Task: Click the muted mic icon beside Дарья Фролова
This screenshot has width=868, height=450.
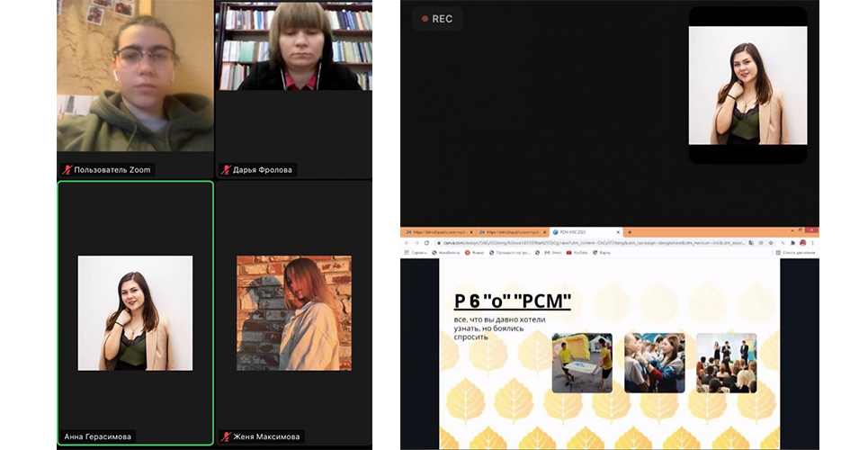Action: click(225, 169)
